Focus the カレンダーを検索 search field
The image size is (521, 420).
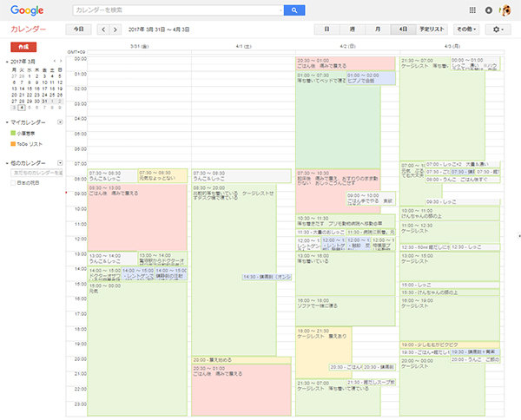176,10
